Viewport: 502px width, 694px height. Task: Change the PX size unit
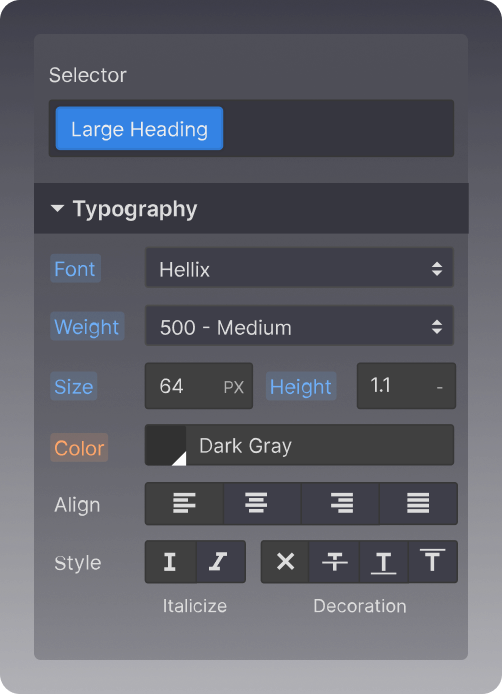[234, 388]
